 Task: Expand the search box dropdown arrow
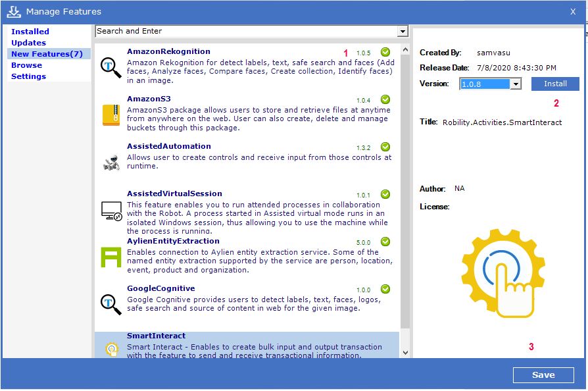tap(403, 32)
